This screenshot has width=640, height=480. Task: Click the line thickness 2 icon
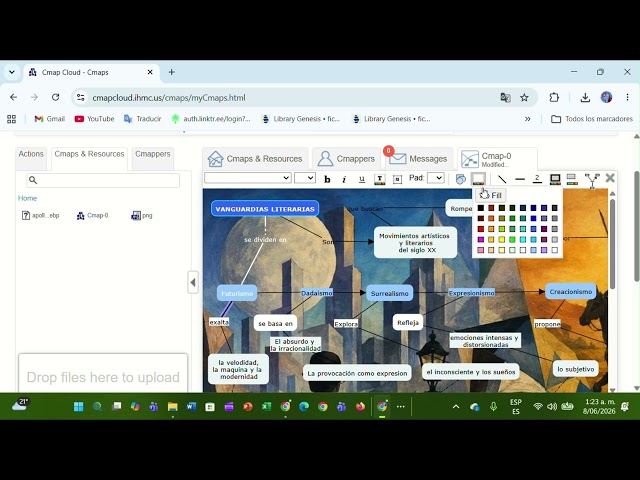pyautogui.click(x=537, y=179)
